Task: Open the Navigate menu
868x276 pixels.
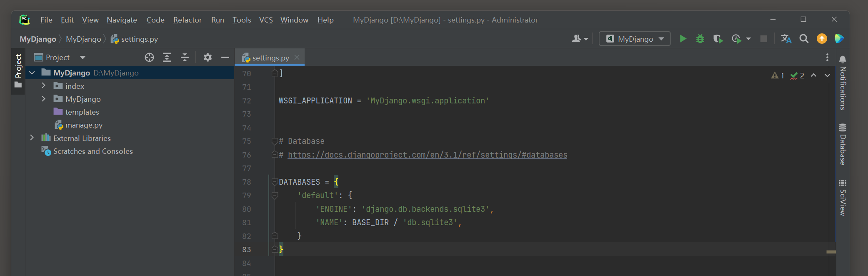Action: 122,20
